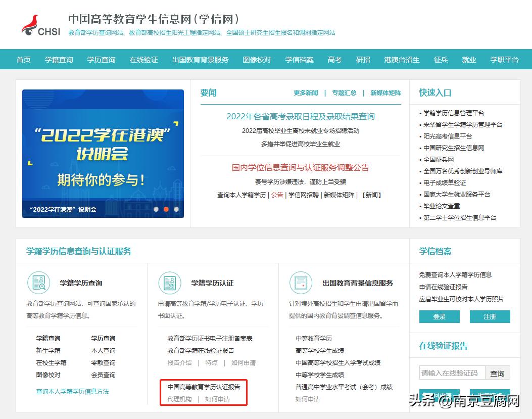Click the 出国教育背景信息服务 document icon
The height and width of the screenshot is (419, 532).
(x=301, y=284)
